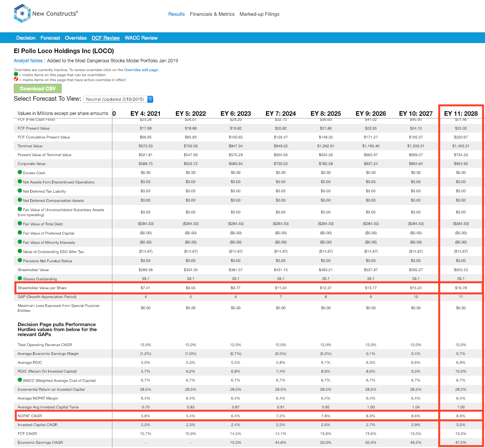Screen dimensions: 485x448
Task: Click the Economic Earnings CAGR row label
Action: (40, 443)
